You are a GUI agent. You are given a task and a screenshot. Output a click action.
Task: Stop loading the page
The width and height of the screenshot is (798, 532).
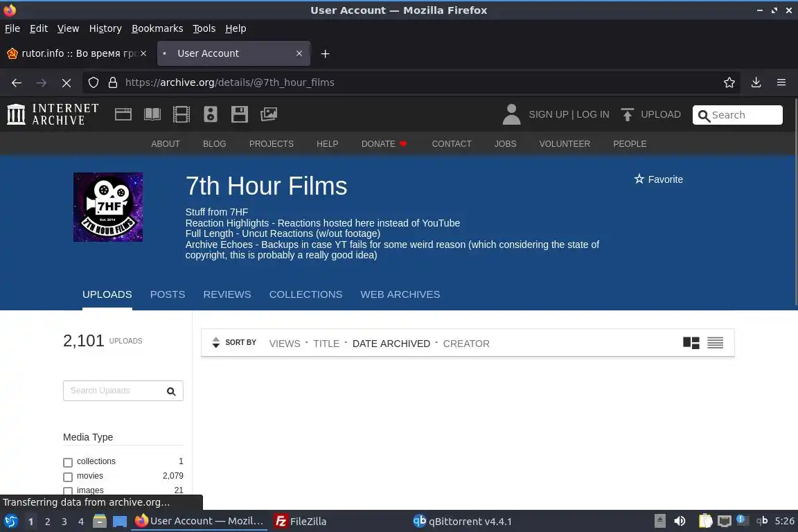pyautogui.click(x=66, y=82)
